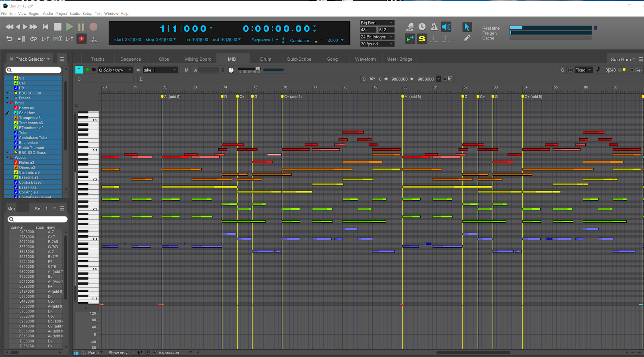The image size is (644, 357).
Task: Click the Stop transport button
Action: [x=58, y=27]
